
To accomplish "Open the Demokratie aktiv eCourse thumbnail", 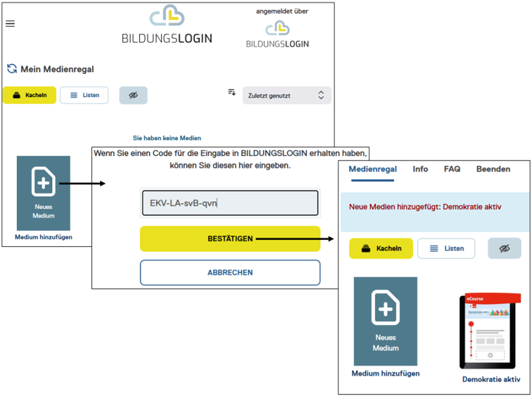I will [x=490, y=331].
